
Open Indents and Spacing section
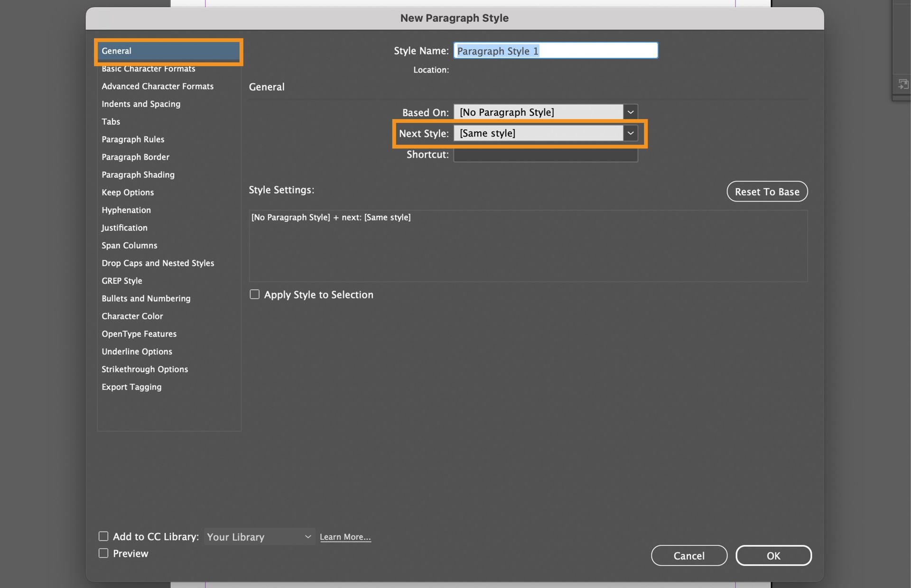[x=141, y=104]
